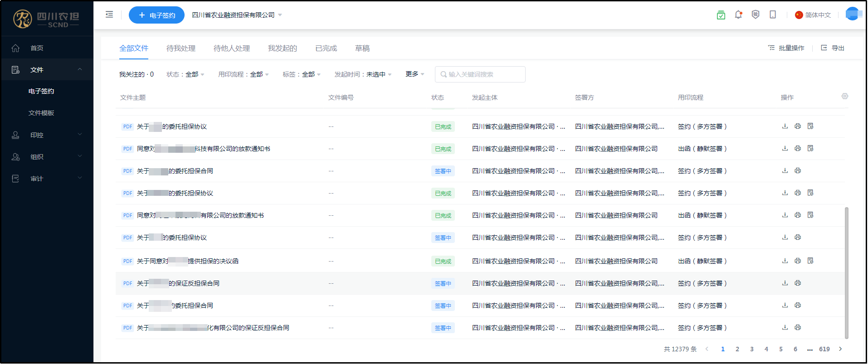This screenshot has height=364, width=868.
Task: Open 电子签约 submenu item
Action: [x=41, y=91]
